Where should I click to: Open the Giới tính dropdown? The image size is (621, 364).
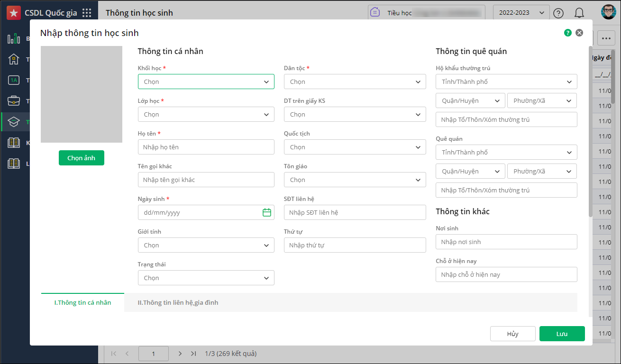(206, 245)
